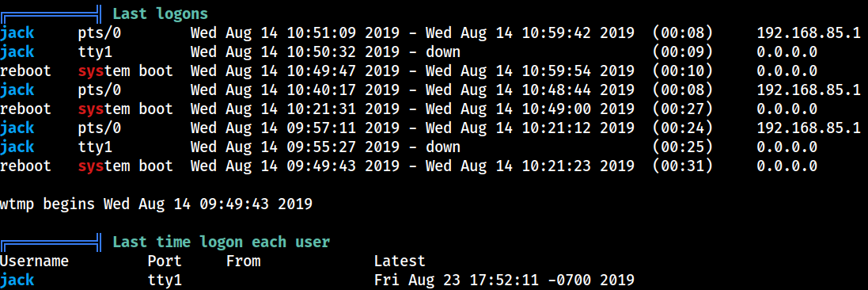Click IP 192.168.85.1 in first logon row
Image resolution: width=868 pixels, height=290 pixels.
809,33
